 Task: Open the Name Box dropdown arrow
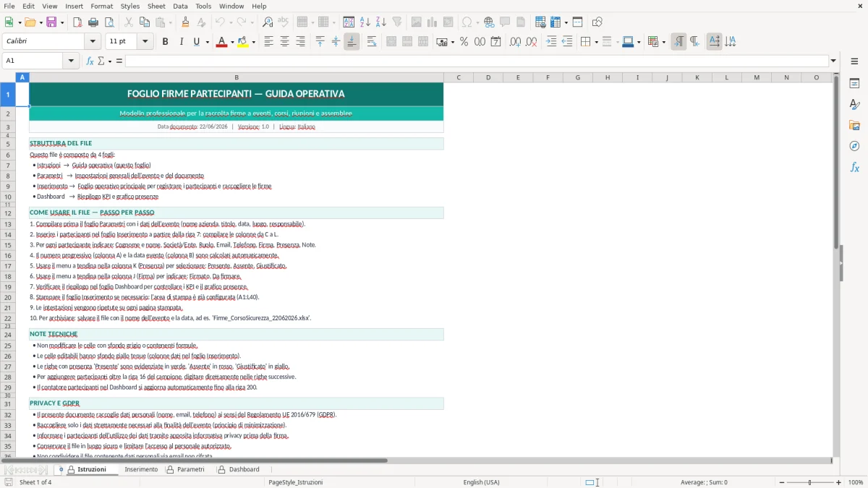coord(72,61)
